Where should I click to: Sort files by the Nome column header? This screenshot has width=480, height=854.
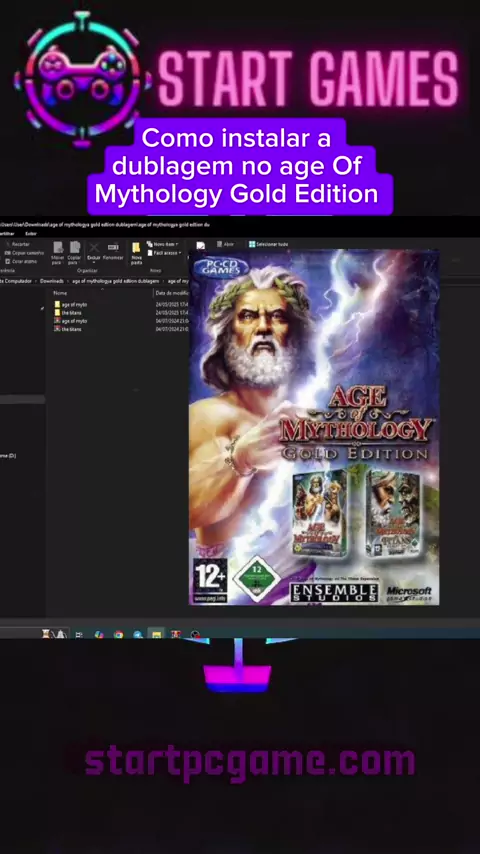pyautogui.click(x=60, y=293)
